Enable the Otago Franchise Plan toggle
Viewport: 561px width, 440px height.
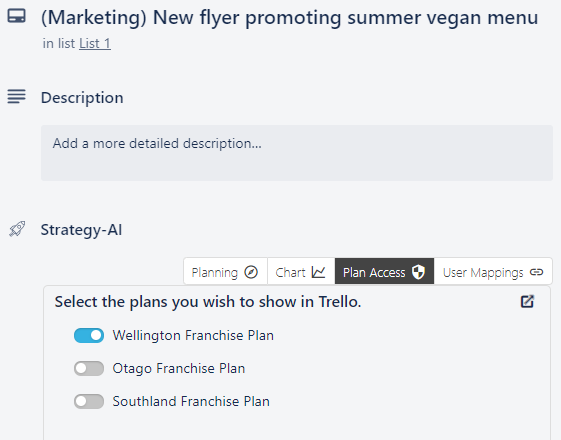click(89, 368)
